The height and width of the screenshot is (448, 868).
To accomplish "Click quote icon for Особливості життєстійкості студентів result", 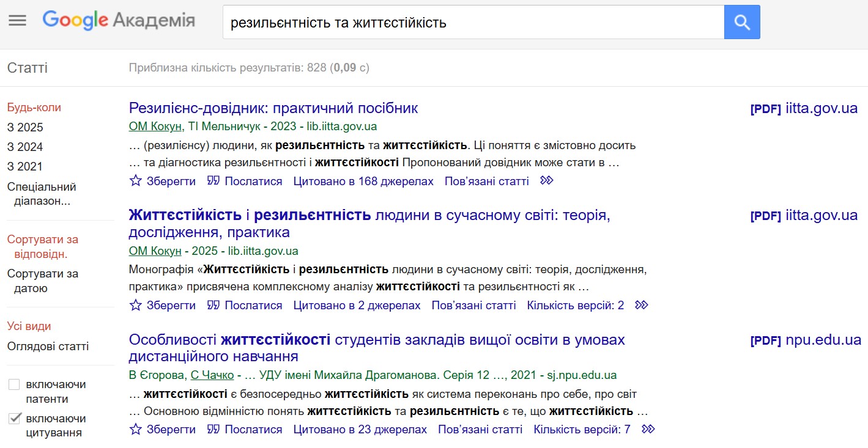I will pyautogui.click(x=213, y=430).
